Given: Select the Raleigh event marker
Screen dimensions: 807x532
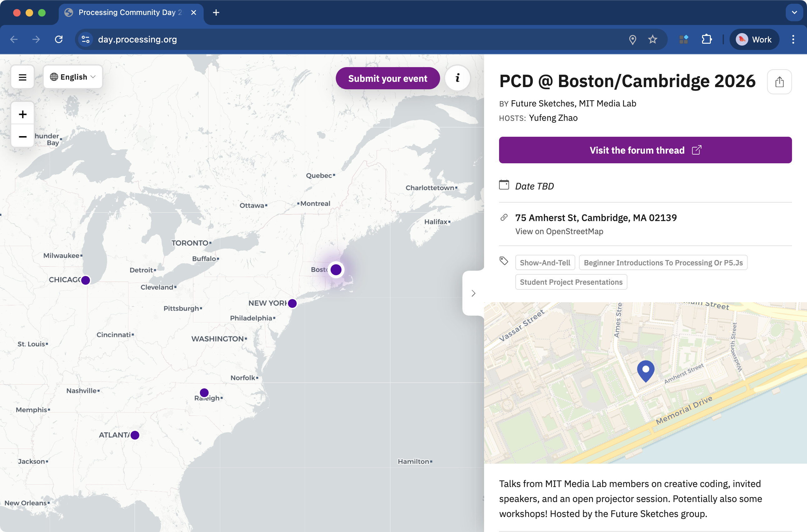Looking at the screenshot, I should tap(204, 392).
